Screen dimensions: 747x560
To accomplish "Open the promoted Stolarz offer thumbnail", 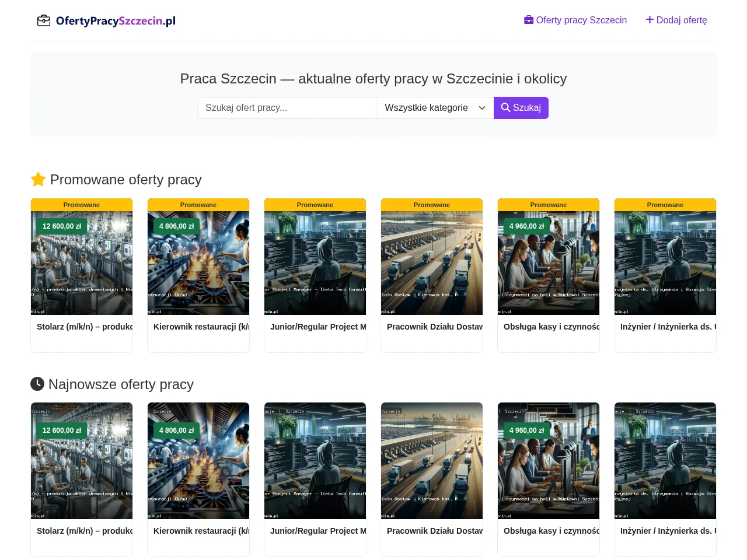I will pyautogui.click(x=82, y=263).
